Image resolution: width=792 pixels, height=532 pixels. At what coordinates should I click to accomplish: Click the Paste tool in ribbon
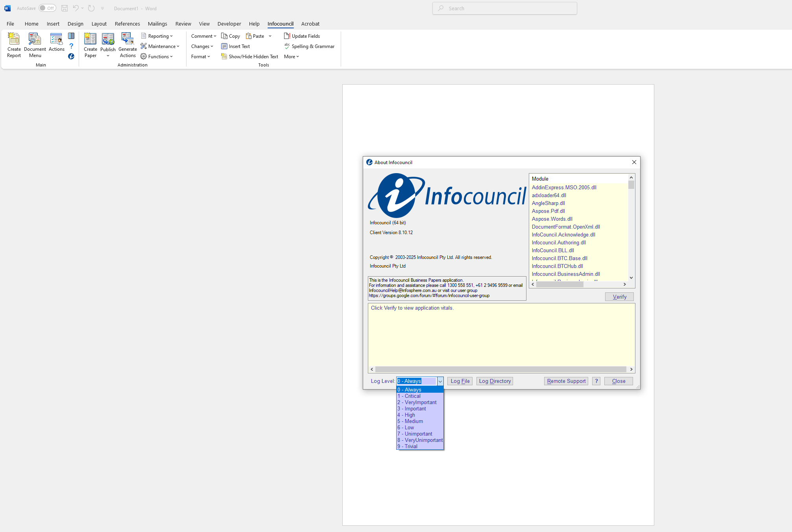[x=255, y=36]
